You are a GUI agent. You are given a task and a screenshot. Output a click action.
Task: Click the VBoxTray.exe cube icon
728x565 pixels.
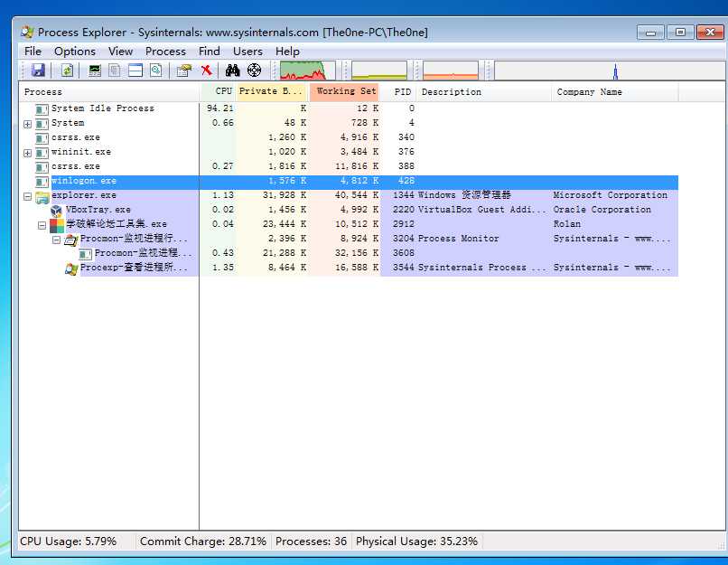click(56, 211)
